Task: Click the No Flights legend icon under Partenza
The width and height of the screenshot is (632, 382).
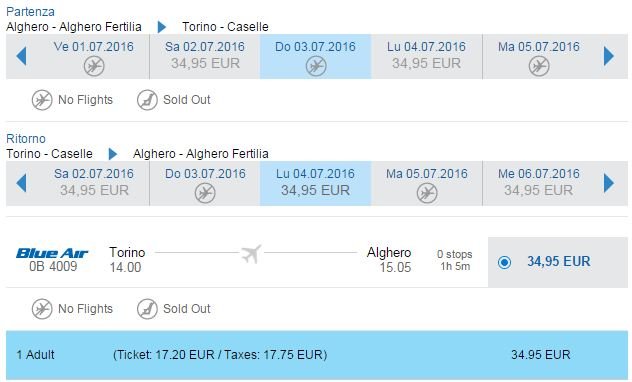Action: pyautogui.click(x=42, y=100)
